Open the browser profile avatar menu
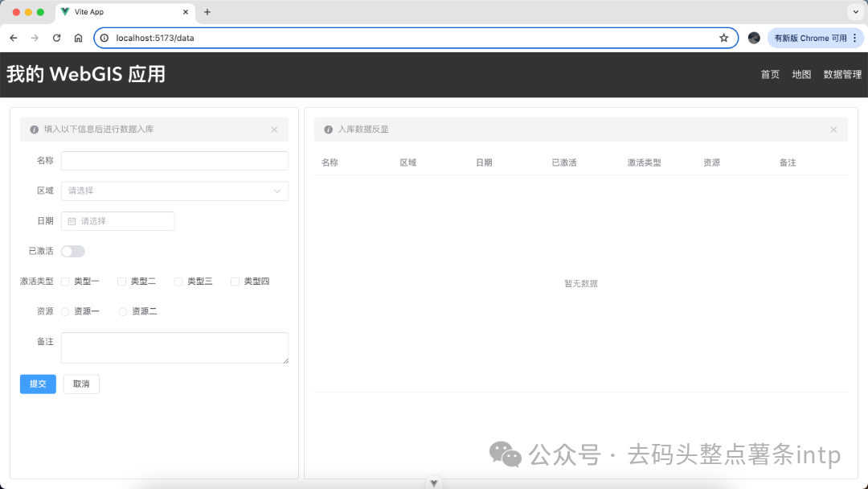This screenshot has width=868, height=489. tap(753, 38)
